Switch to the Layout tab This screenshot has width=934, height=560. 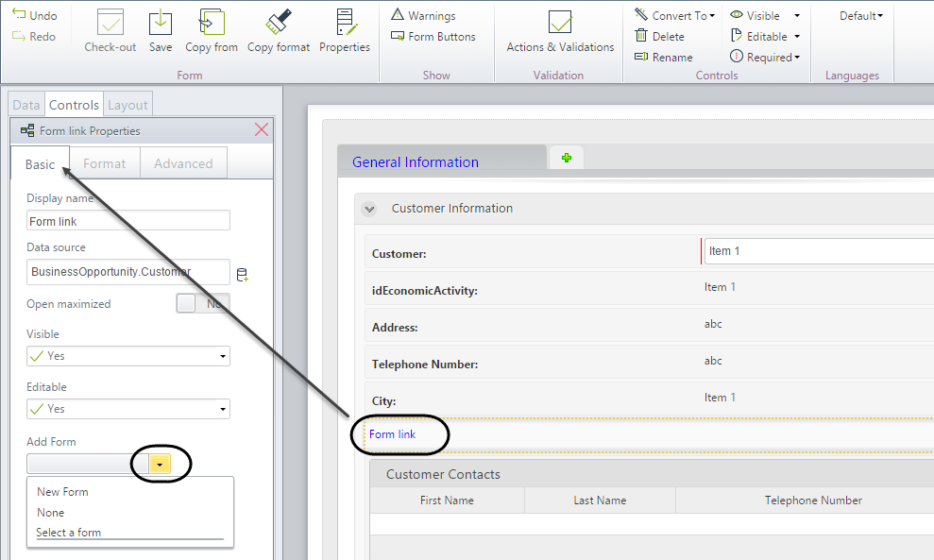click(127, 105)
